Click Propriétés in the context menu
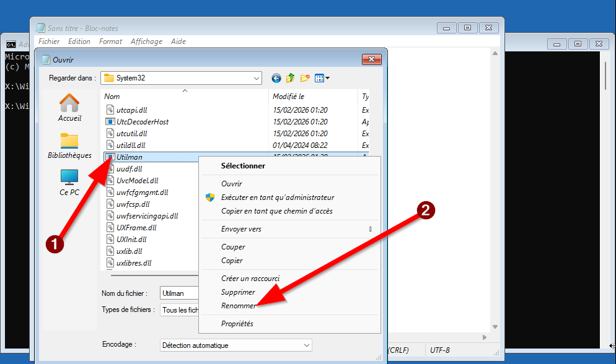 click(237, 324)
